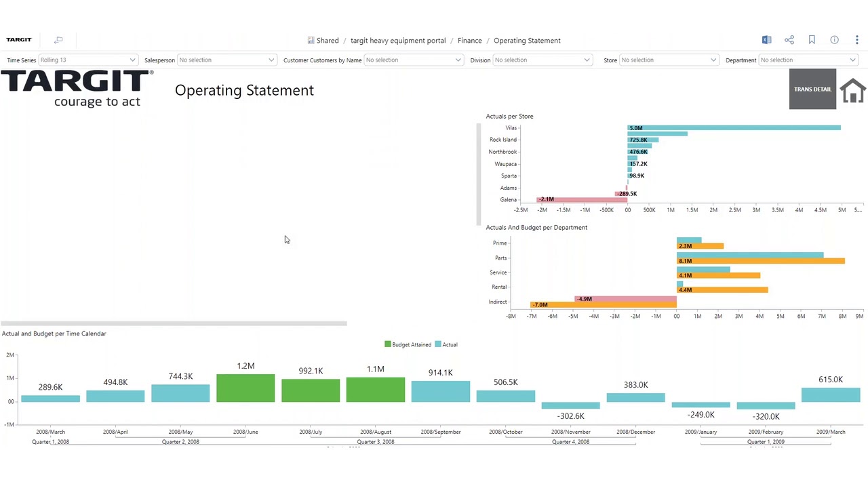Click the comment icon next to TARGIT logo
This screenshot has height=488, width=868.
(x=58, y=40)
